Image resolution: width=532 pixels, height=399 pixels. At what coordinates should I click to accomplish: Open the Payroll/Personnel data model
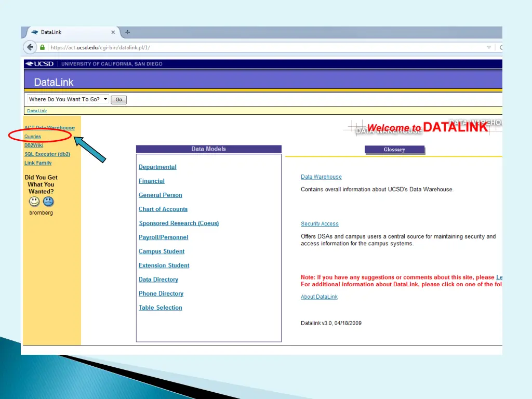[164, 237]
